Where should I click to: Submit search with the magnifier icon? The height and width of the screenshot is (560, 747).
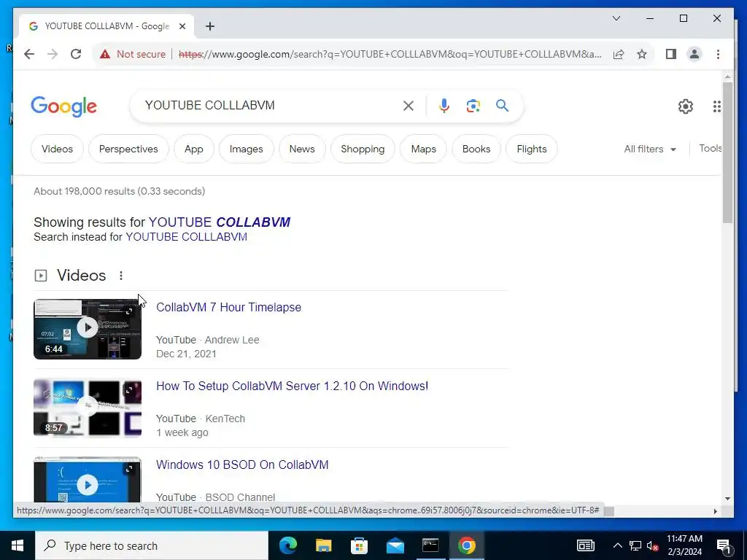502,106
